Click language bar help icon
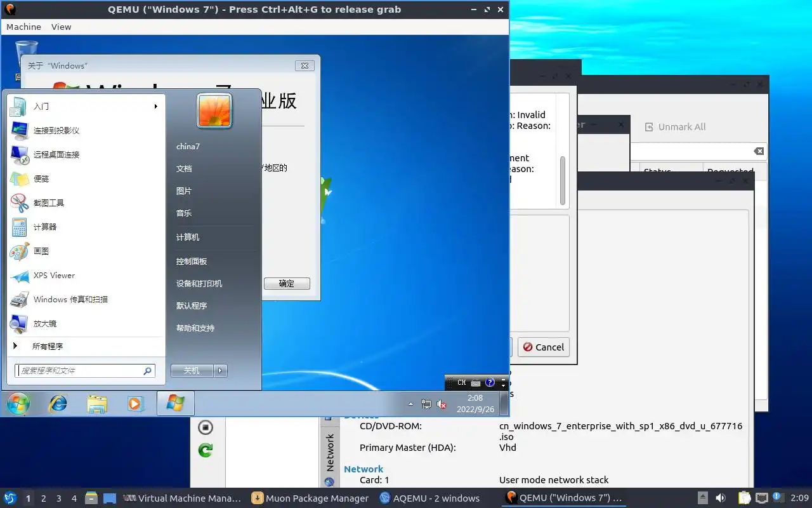The height and width of the screenshot is (508, 812). (x=490, y=382)
